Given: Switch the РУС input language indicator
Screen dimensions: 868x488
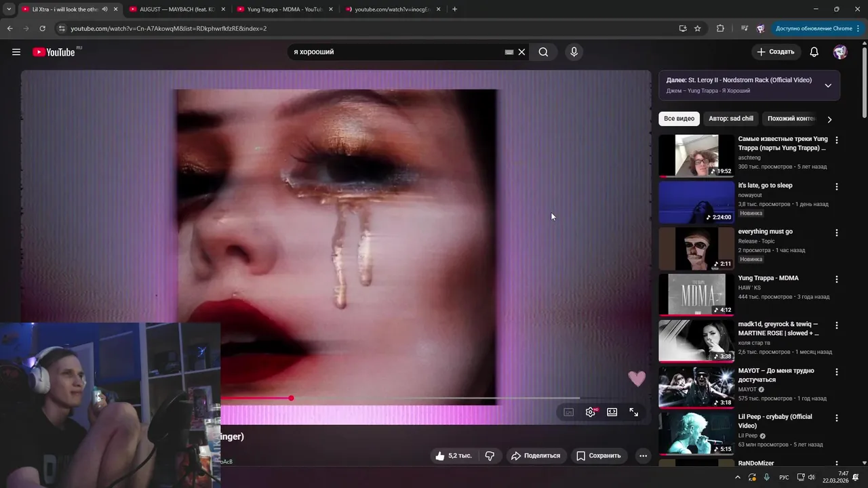Looking at the screenshot, I should [x=784, y=477].
